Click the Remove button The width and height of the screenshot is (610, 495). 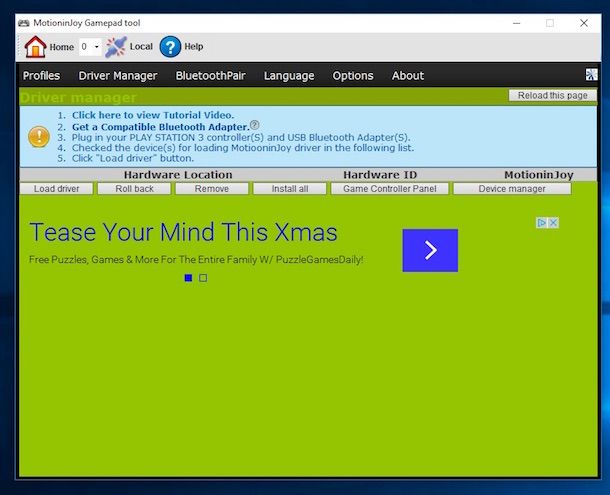(212, 189)
